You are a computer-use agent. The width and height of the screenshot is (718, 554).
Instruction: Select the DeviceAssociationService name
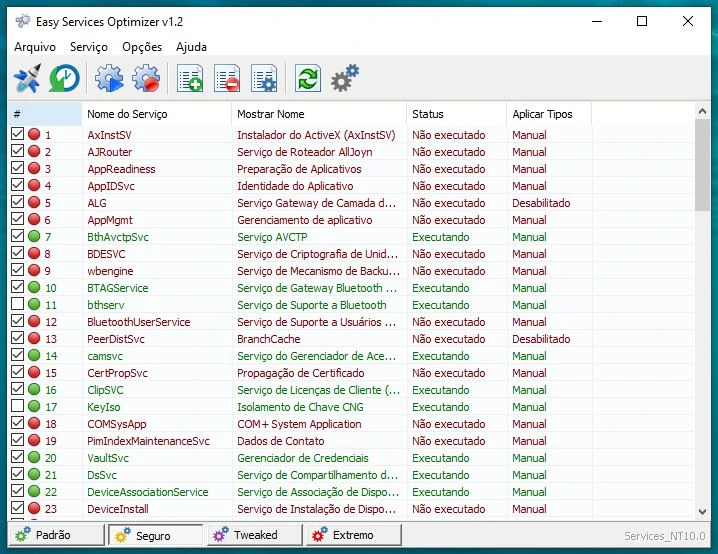[x=147, y=492]
